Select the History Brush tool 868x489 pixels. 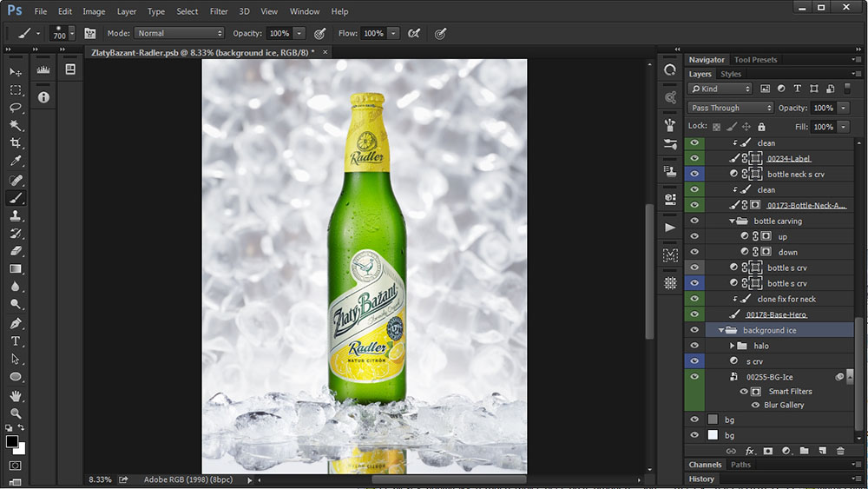[16, 233]
